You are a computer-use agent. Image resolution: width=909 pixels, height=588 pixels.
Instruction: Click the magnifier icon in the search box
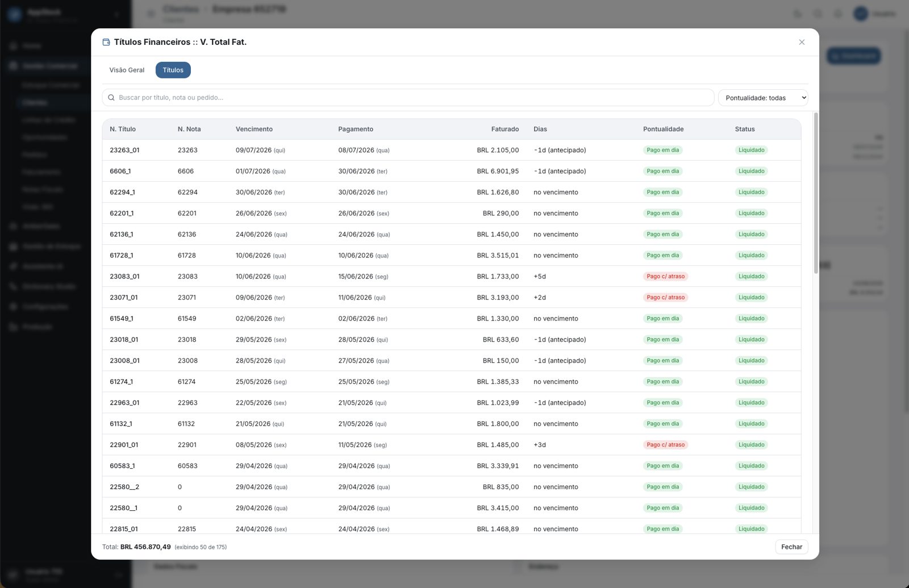click(111, 98)
